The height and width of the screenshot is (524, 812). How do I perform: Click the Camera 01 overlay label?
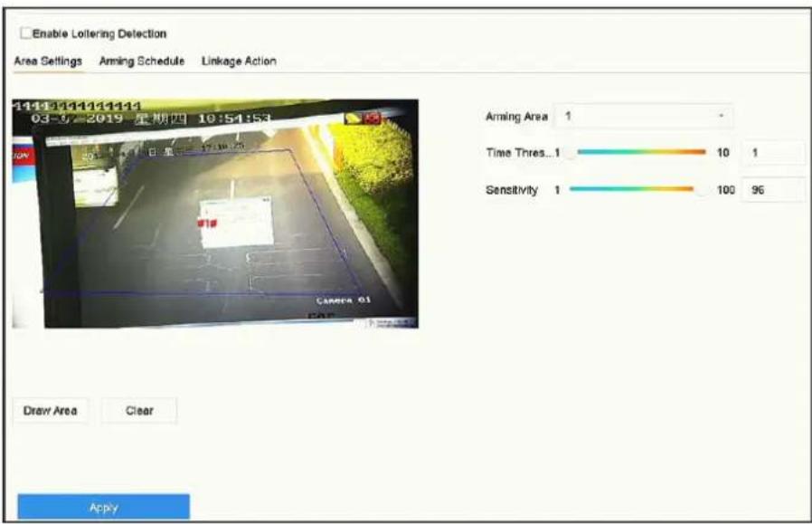pyautogui.click(x=344, y=300)
